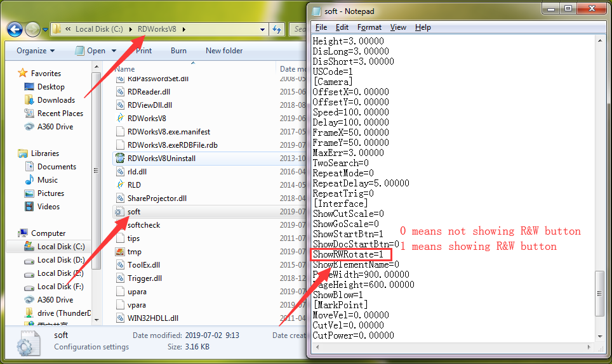Select the soft configuration file icon

tap(120, 212)
